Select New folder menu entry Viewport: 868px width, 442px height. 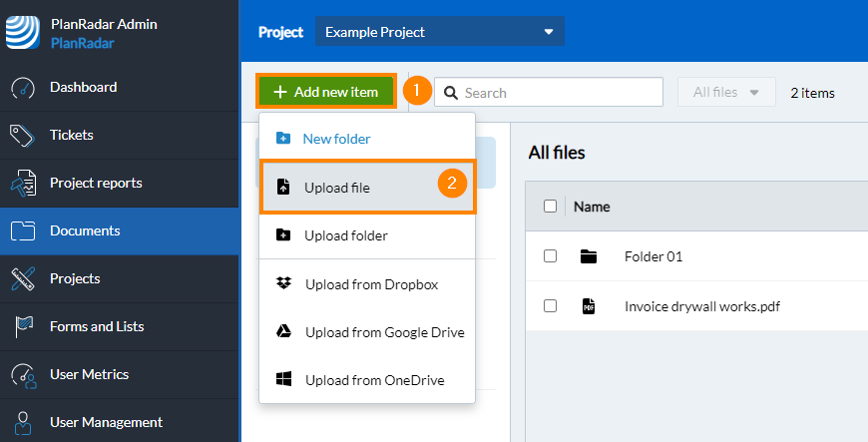click(x=336, y=139)
